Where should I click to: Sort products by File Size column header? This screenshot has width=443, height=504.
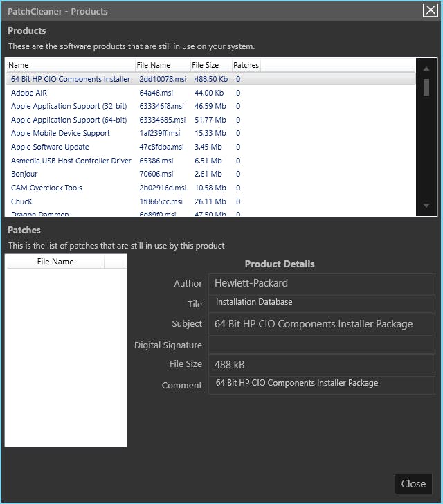coord(211,65)
